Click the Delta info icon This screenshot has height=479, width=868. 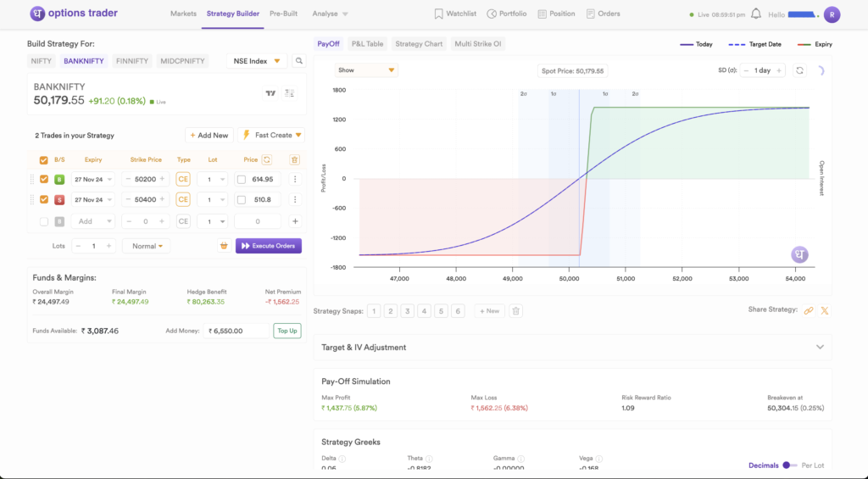[342, 459]
